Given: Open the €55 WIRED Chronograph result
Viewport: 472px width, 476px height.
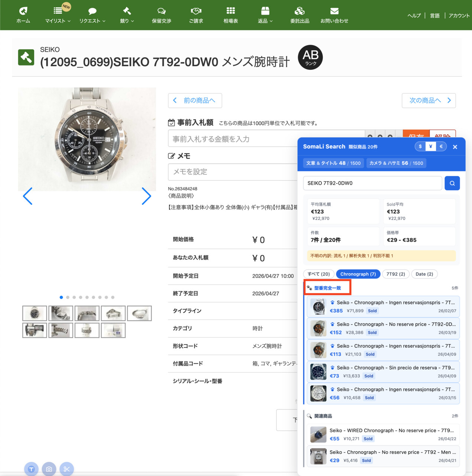Looking at the screenshot, I should tap(383, 434).
